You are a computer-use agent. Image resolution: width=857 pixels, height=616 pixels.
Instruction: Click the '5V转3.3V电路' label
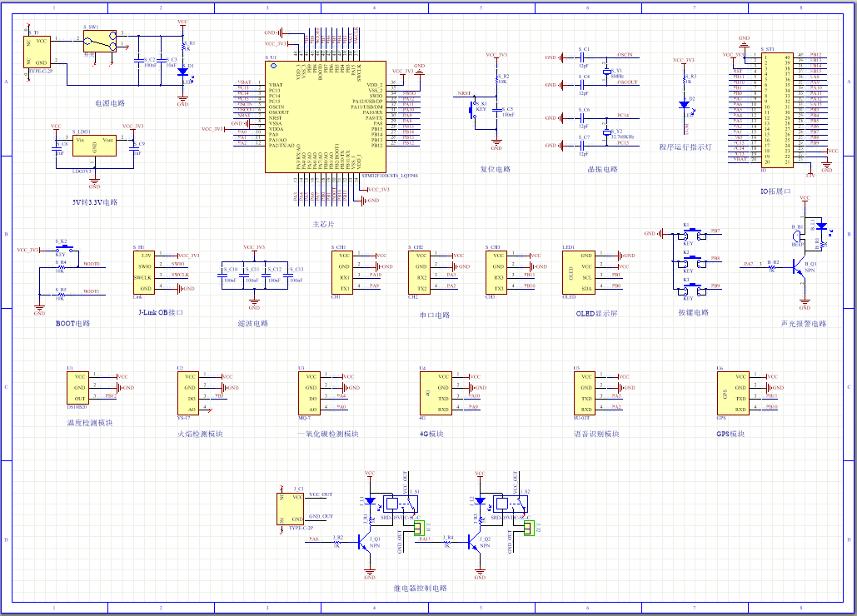coord(95,202)
